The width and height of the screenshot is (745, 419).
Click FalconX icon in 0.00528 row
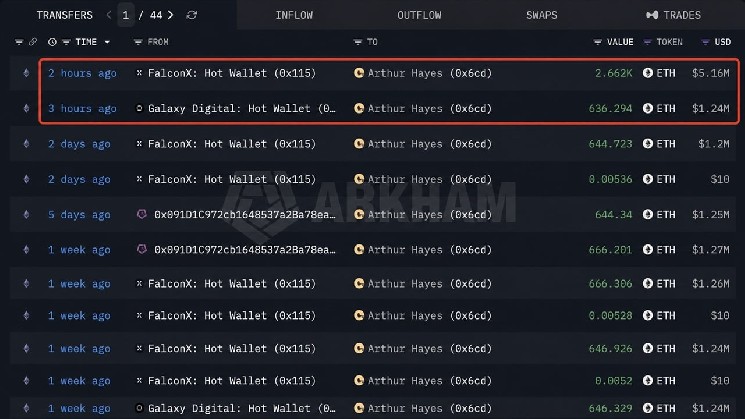tap(139, 315)
